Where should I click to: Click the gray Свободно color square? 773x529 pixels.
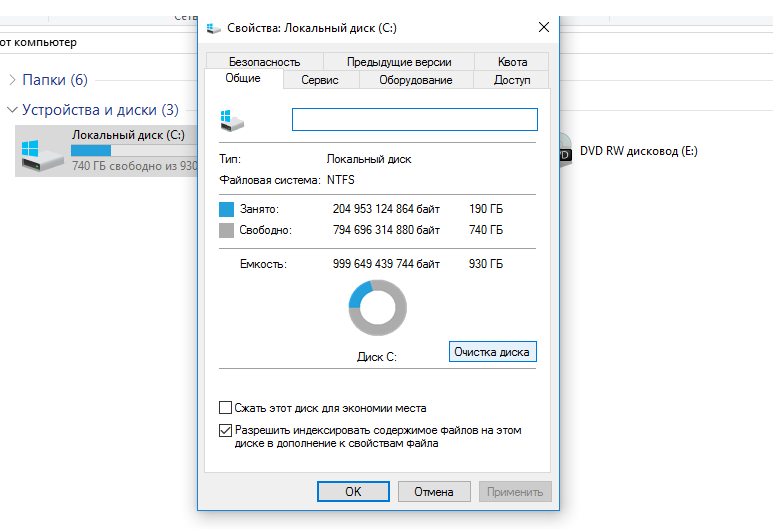[x=226, y=230]
